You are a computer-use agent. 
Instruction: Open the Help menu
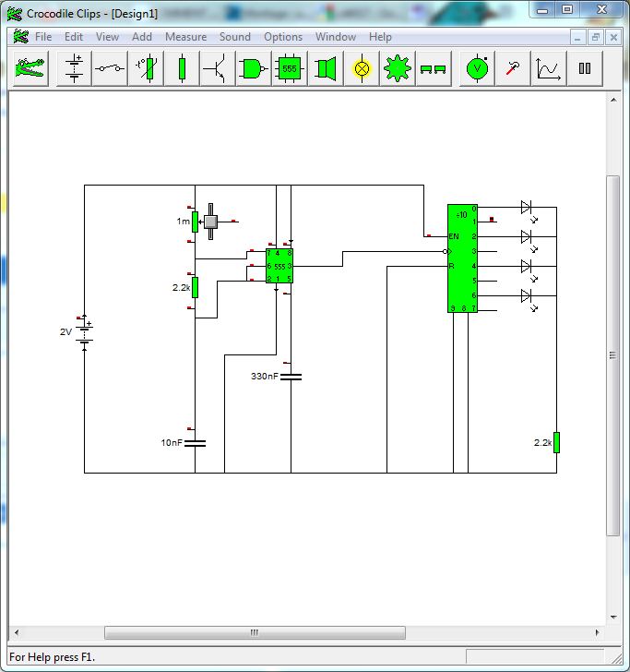tap(380, 37)
